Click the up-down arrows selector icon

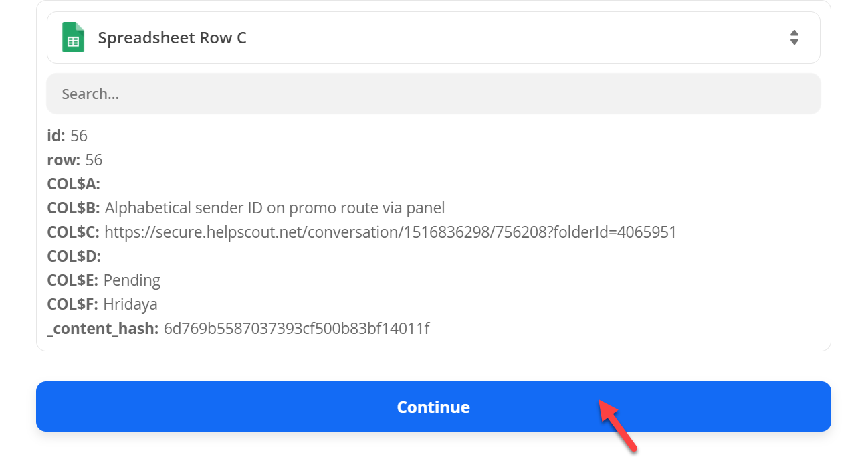pyautogui.click(x=794, y=37)
